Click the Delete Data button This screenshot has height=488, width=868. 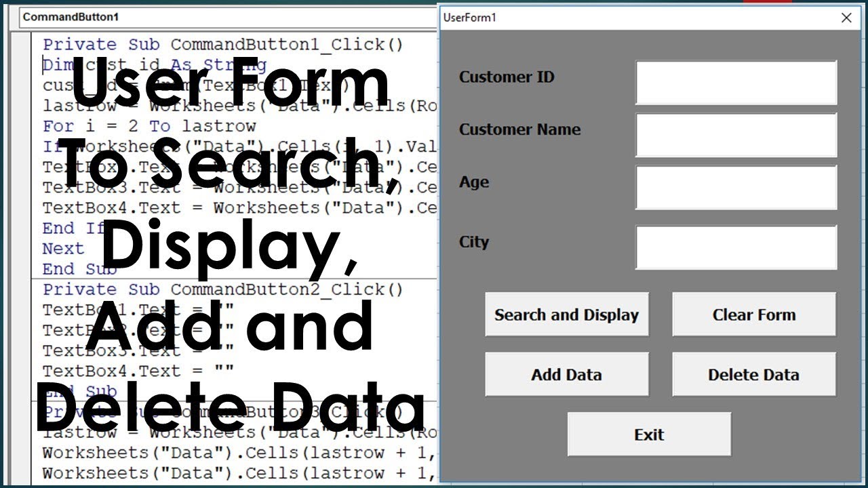pyautogui.click(x=754, y=374)
